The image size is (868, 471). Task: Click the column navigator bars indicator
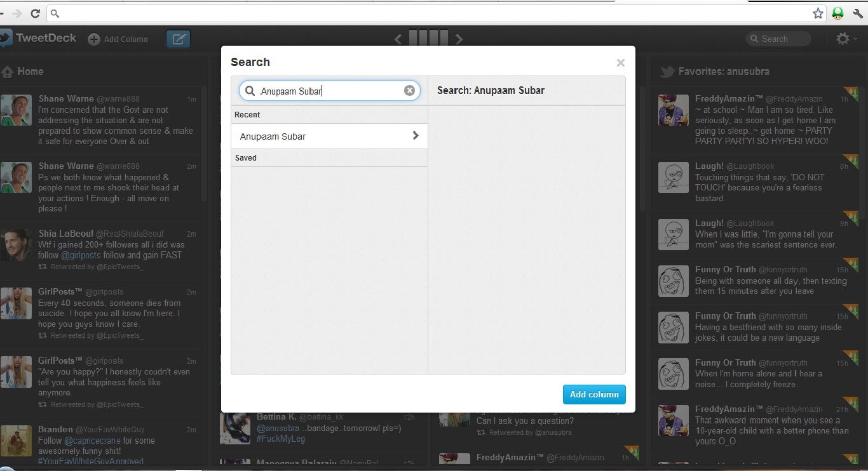click(428, 38)
